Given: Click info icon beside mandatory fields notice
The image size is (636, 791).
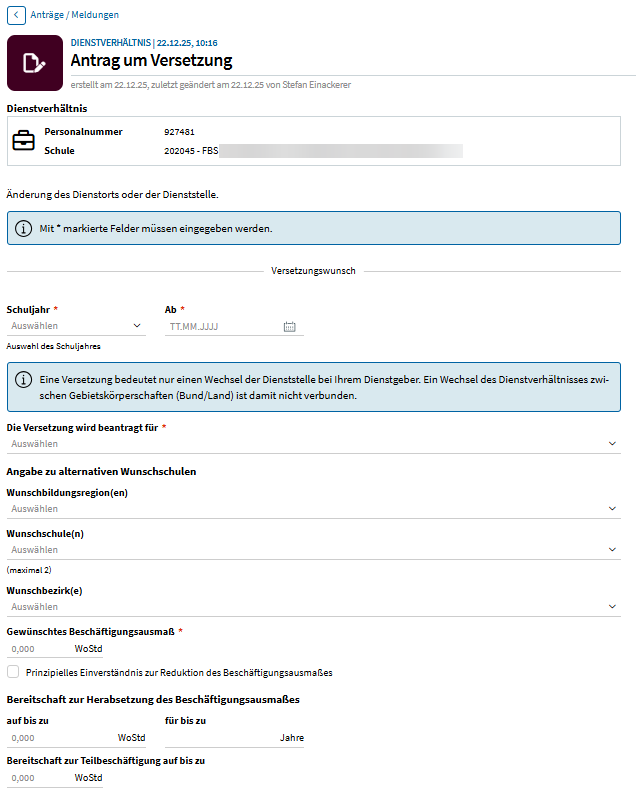Looking at the screenshot, I should pos(23,228).
